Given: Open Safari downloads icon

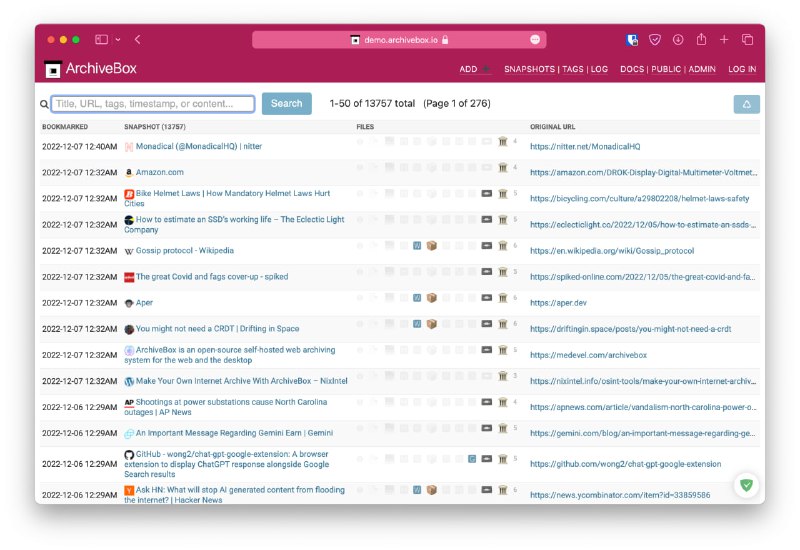Looking at the screenshot, I should tap(677, 39).
